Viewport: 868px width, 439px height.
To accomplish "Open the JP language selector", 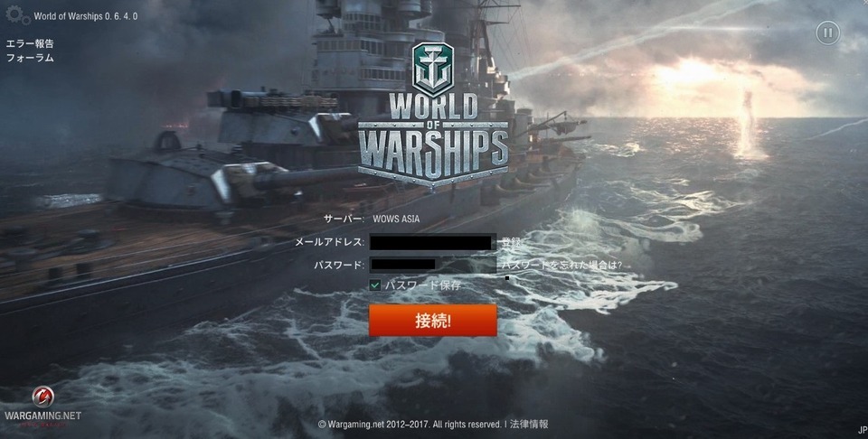I will [863, 430].
